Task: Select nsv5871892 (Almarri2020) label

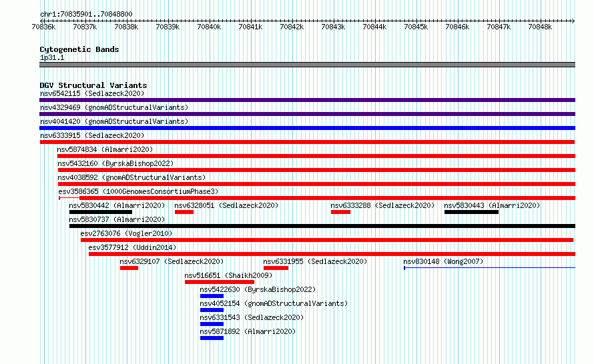Action: (248, 331)
